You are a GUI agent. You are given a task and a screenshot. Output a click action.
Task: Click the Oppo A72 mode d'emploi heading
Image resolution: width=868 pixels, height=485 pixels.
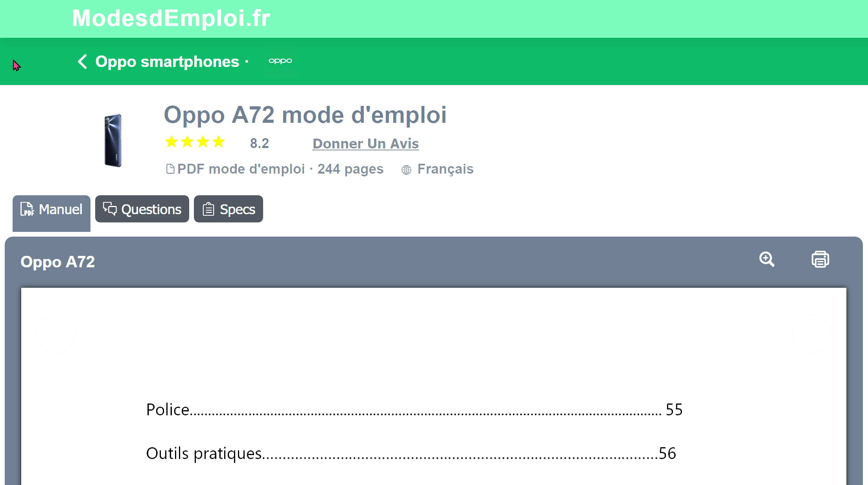pyautogui.click(x=305, y=115)
